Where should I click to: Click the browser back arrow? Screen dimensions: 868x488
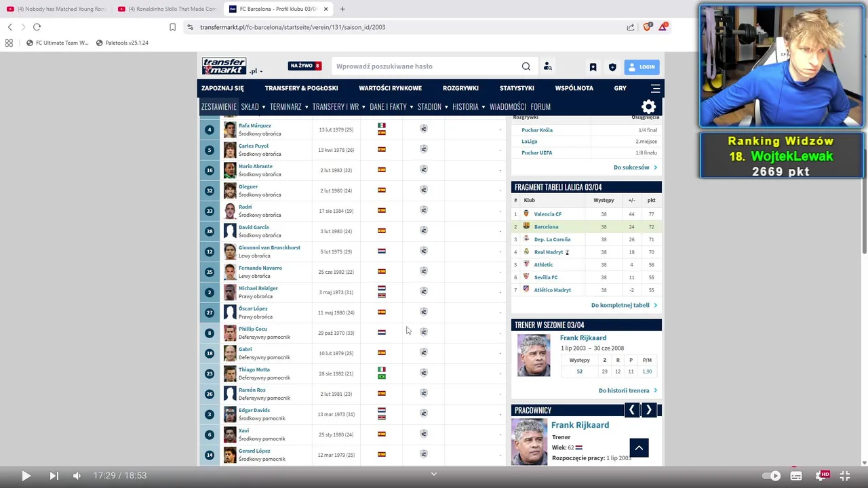tap(9, 27)
